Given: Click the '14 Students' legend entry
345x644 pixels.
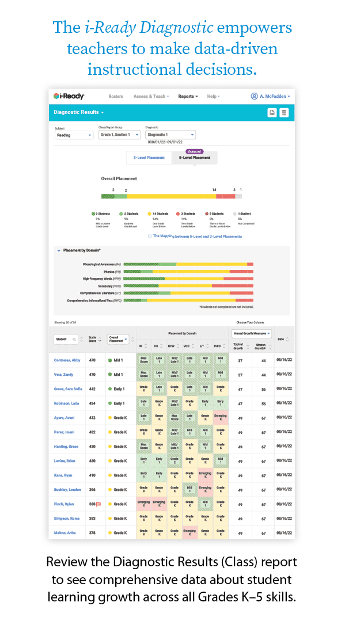Looking at the screenshot, I should 158,219.
